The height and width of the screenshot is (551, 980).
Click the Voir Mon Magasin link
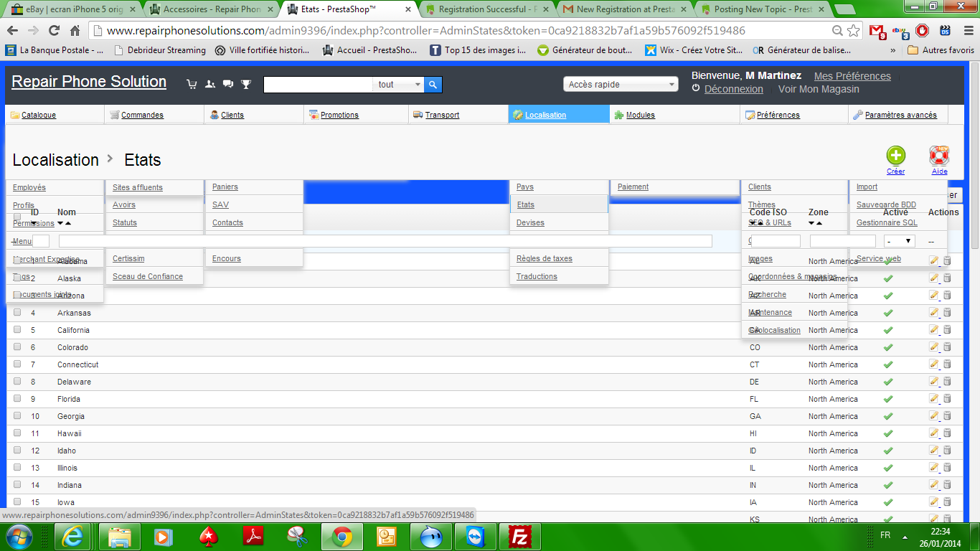click(819, 89)
